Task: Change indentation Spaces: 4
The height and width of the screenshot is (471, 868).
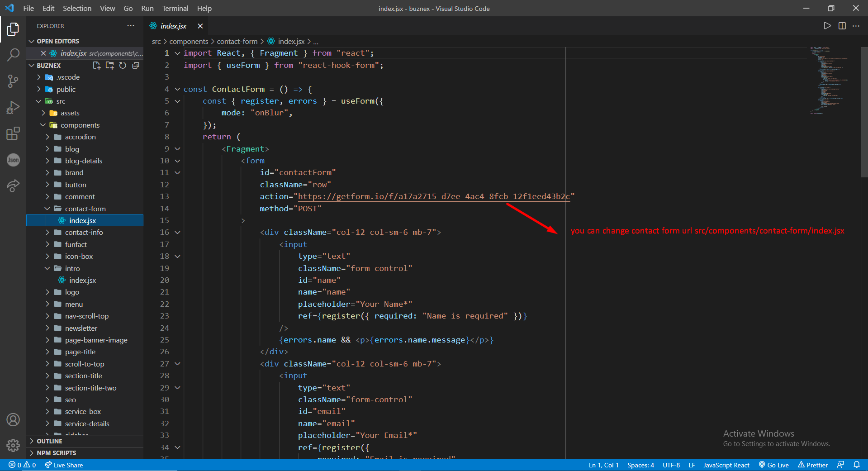Action: (x=640, y=465)
